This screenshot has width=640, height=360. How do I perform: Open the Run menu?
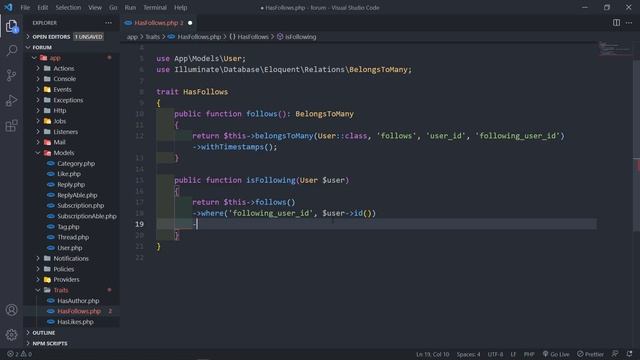tap(130, 7)
